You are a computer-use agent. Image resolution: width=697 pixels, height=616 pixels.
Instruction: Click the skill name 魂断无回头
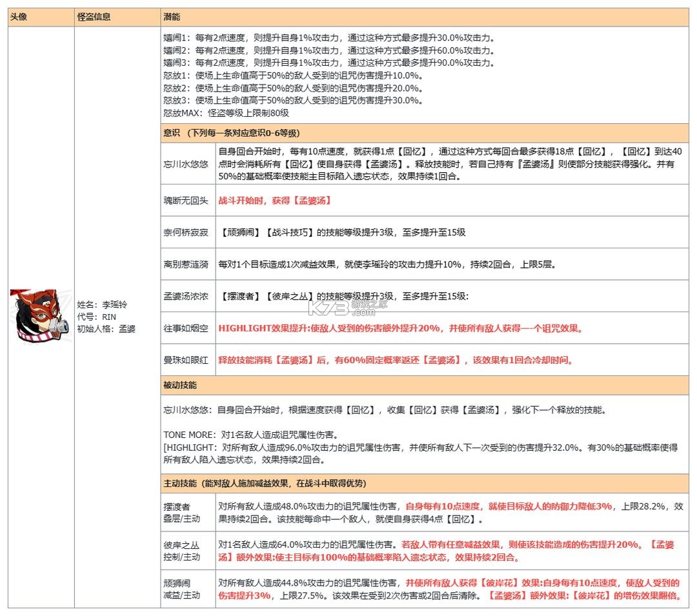(x=185, y=201)
